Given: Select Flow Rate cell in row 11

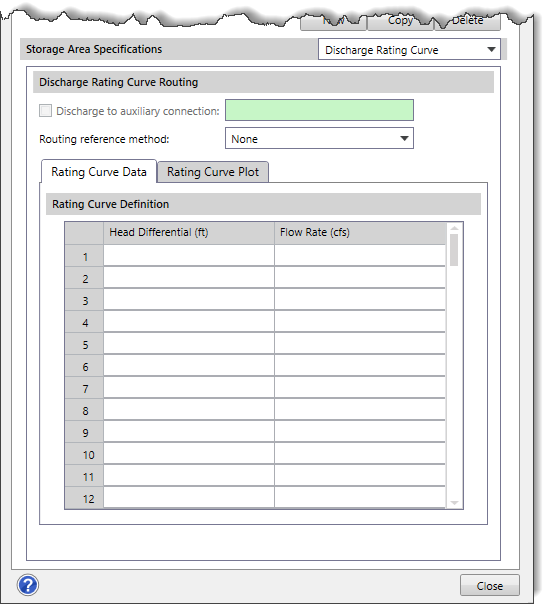Looking at the screenshot, I should [360, 475].
